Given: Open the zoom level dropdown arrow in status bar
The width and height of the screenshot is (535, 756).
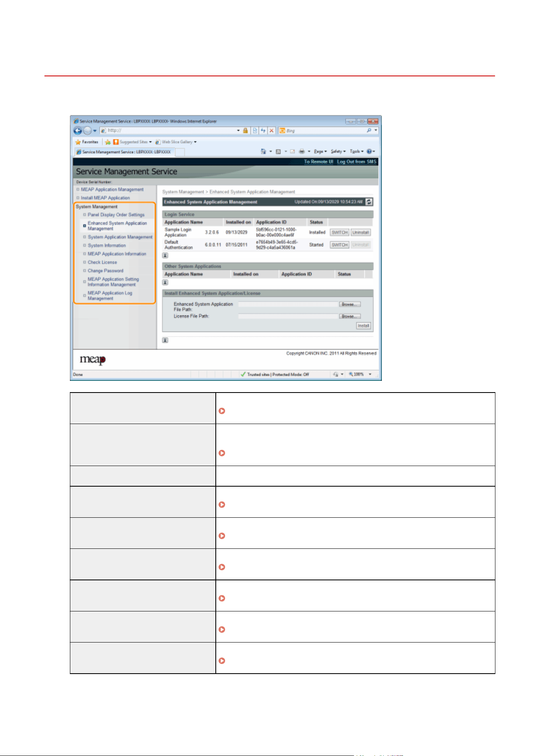Looking at the screenshot, I should (370, 374).
